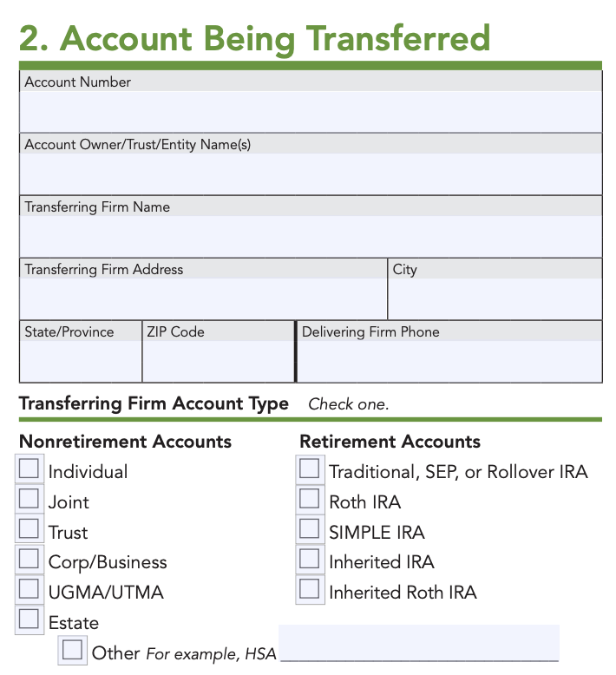The height and width of the screenshot is (675, 616).
Task: Select the Roth IRA checkbox
Action: coord(309,499)
